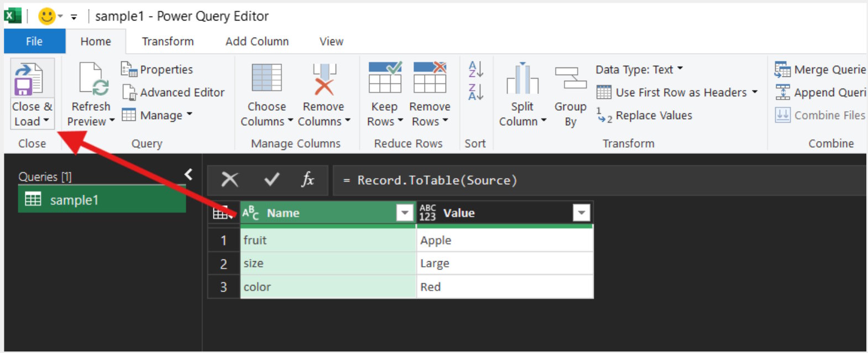Open the File tab
Viewport: 868px width, 353px height.
34,41
